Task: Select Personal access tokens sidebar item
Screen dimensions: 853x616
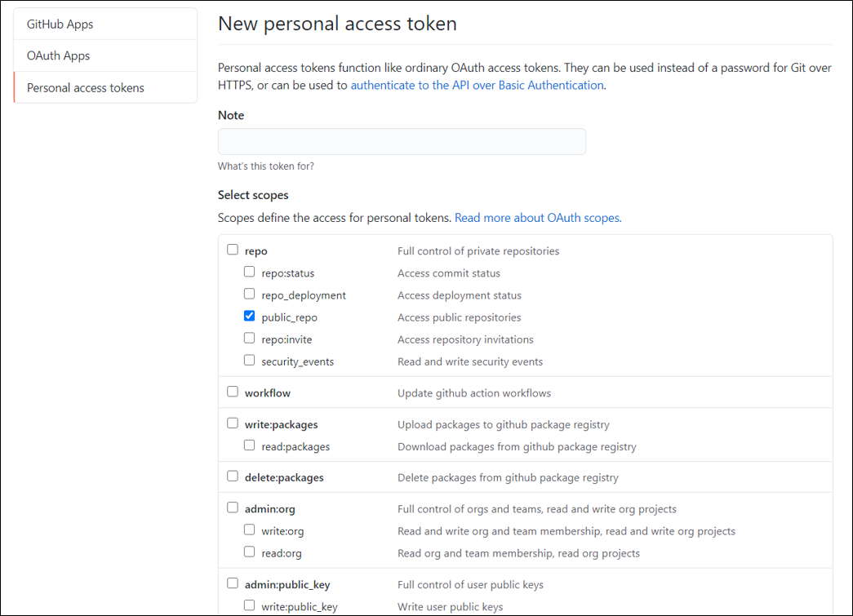Action: (86, 88)
